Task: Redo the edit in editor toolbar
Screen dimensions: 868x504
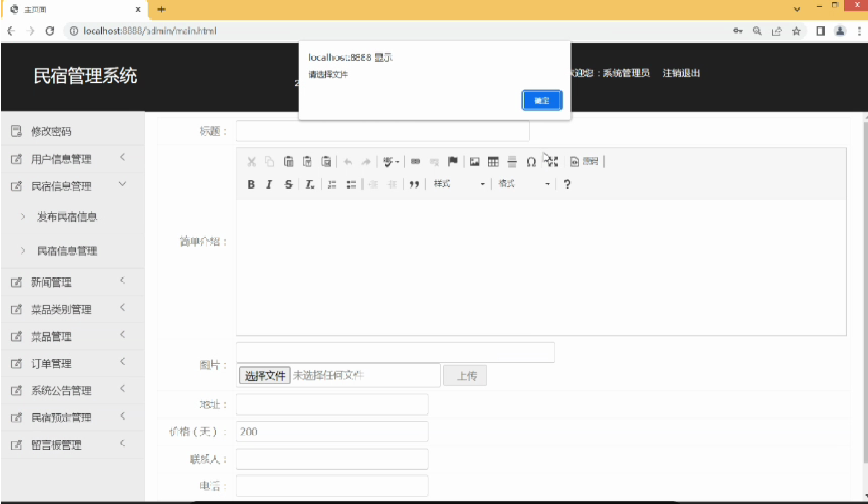Action: pyautogui.click(x=366, y=162)
